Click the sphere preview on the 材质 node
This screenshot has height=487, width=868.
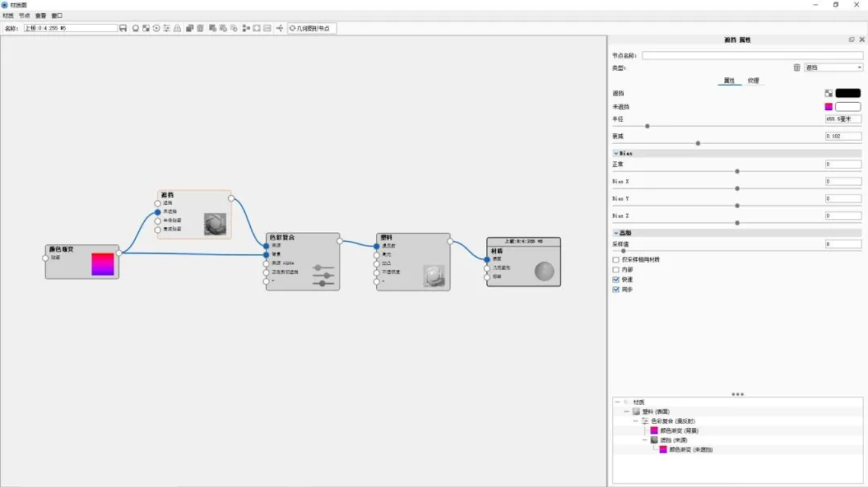[544, 271]
